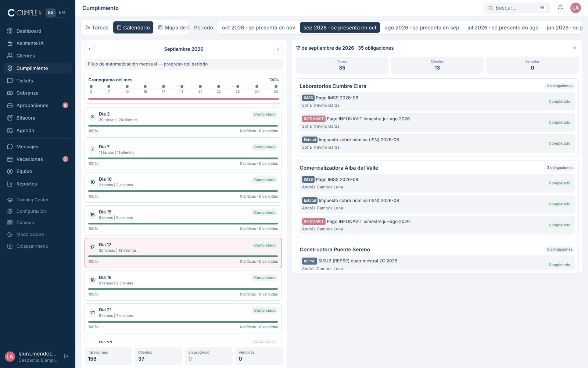Image resolution: width=588 pixels, height=368 pixels.
Task: Select period ago 2026
Action: (422, 28)
